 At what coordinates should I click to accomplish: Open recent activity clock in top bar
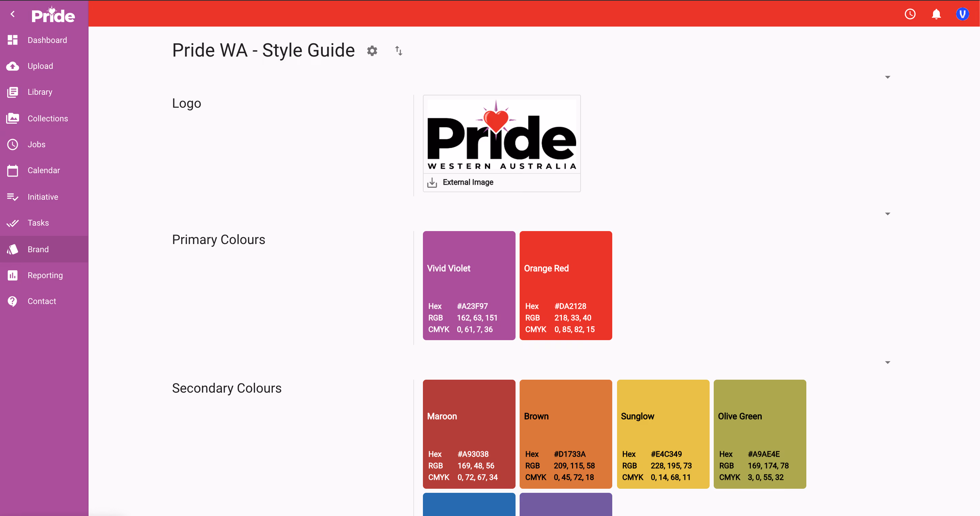pyautogui.click(x=910, y=14)
